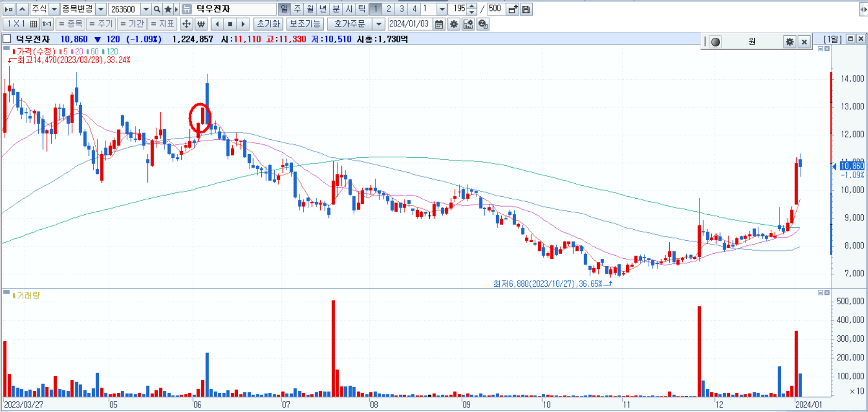Minimize the price chart pane

[x=820, y=49]
